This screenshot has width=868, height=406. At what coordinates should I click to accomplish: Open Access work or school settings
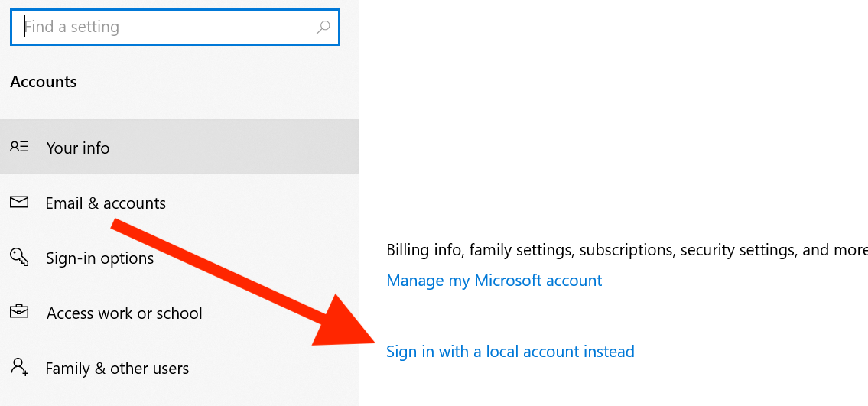click(124, 313)
